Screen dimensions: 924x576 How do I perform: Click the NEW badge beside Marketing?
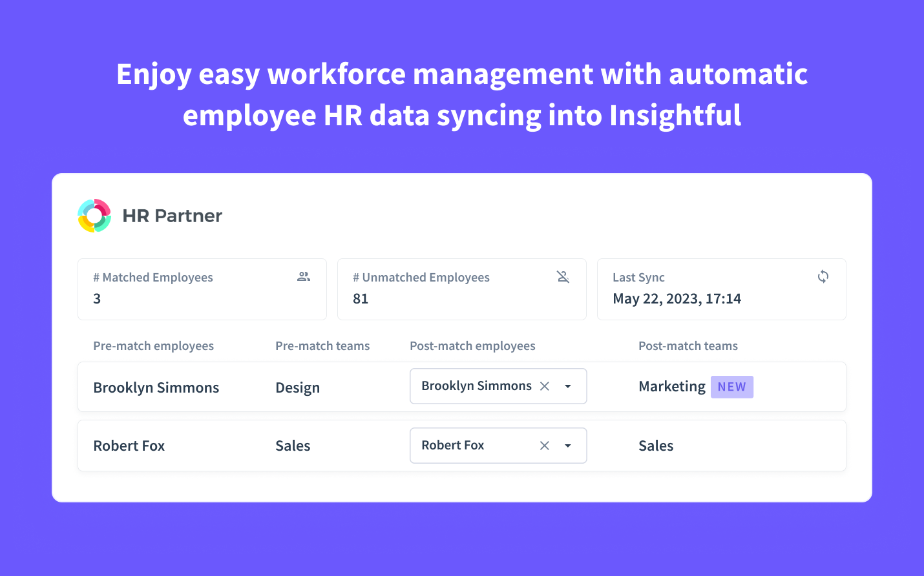point(732,387)
